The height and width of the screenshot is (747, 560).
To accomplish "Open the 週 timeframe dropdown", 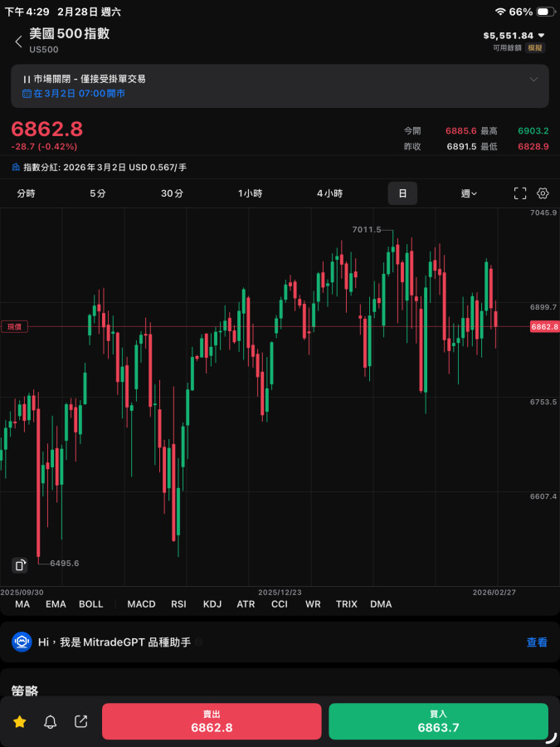I will [x=469, y=193].
